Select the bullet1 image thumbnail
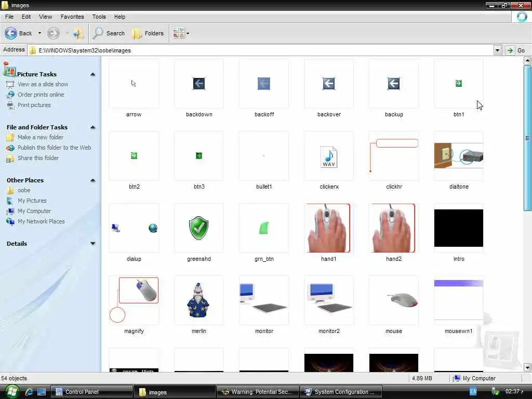The image size is (532, 399). tap(264, 156)
